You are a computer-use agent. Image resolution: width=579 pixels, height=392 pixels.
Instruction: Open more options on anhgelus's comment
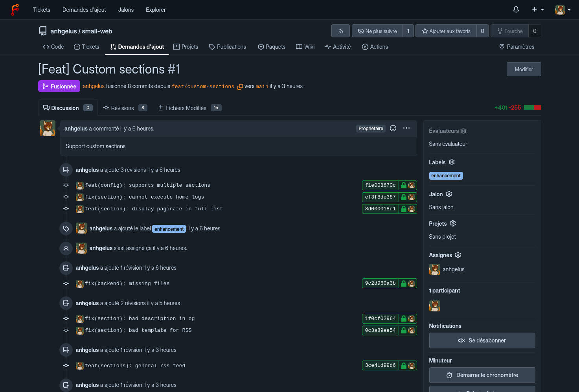[406, 128]
